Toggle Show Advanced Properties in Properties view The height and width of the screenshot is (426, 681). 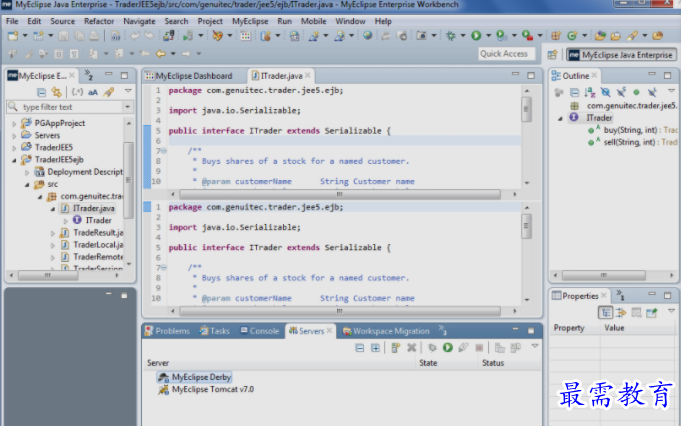pos(621,313)
